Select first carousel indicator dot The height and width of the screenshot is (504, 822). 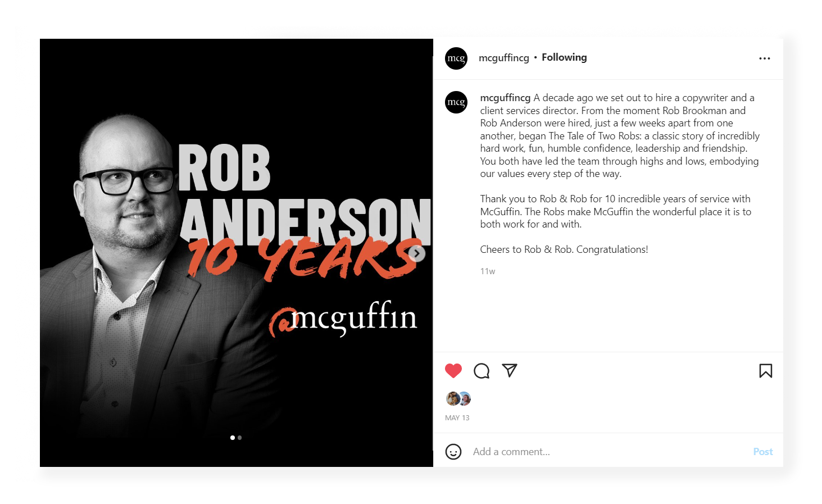pos(233,438)
